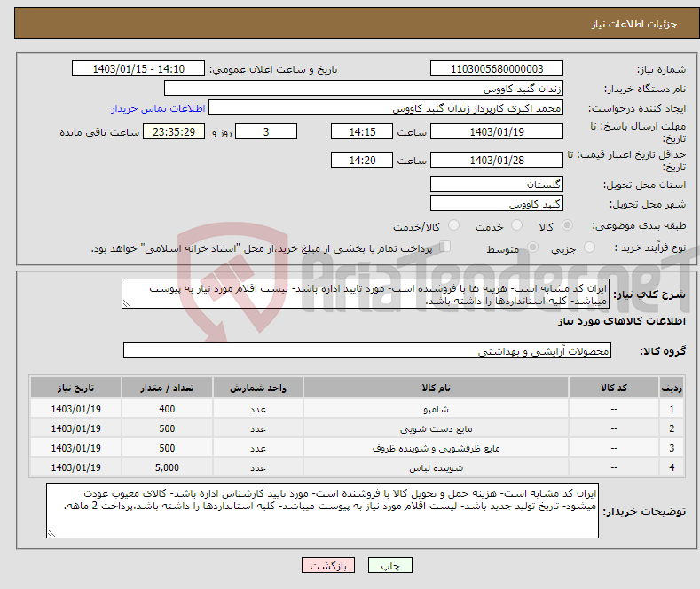The width and height of the screenshot is (700, 589).
Task: Click the ردیف column header
Action: (672, 388)
